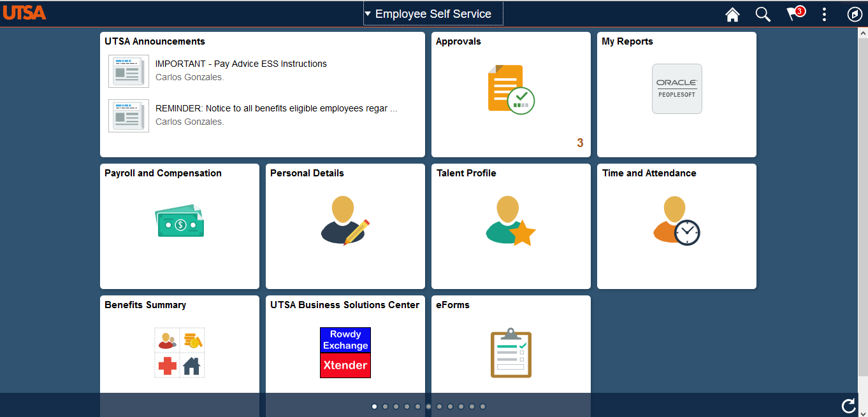Select the first page indicator dot

click(x=374, y=406)
